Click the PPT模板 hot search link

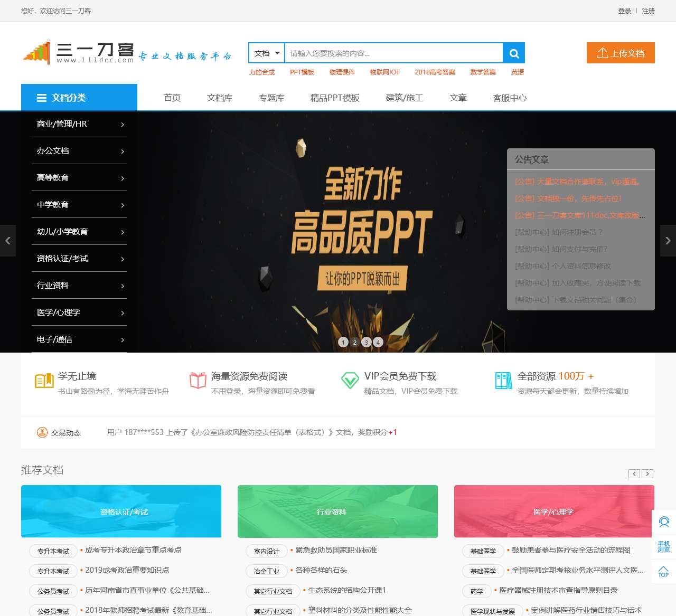click(x=302, y=72)
